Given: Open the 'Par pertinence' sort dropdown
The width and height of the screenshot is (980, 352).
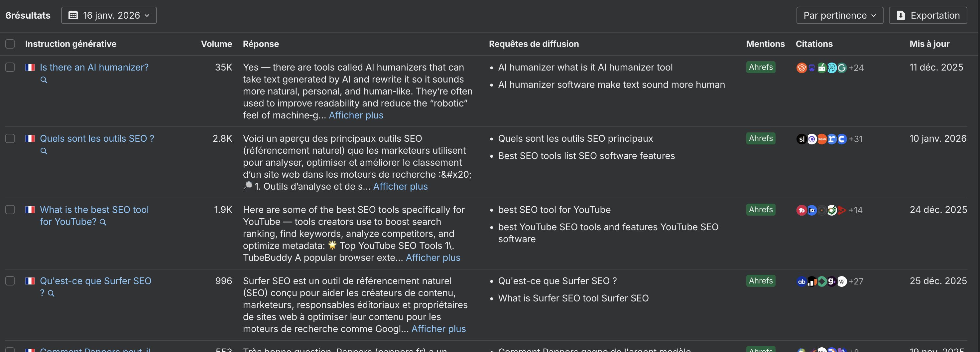Looking at the screenshot, I should (x=839, y=15).
